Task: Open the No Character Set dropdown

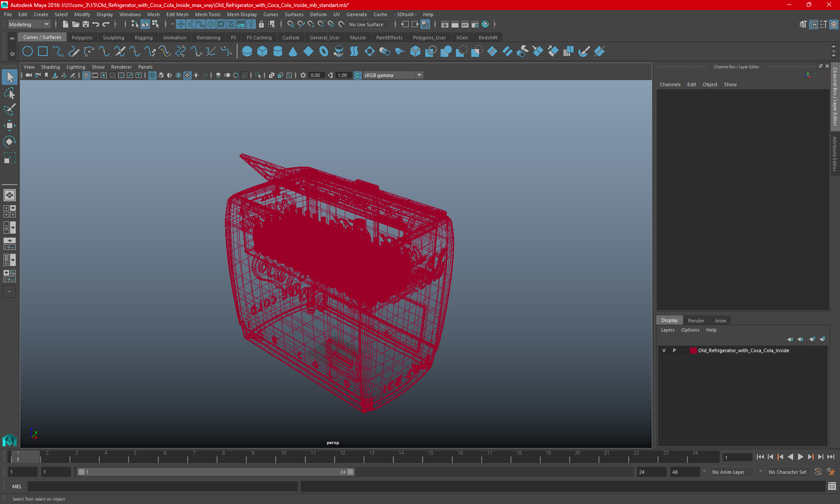Action: coord(788,472)
